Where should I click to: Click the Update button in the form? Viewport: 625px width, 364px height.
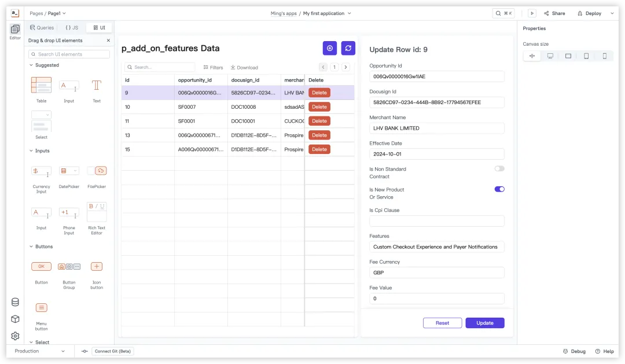tap(484, 323)
